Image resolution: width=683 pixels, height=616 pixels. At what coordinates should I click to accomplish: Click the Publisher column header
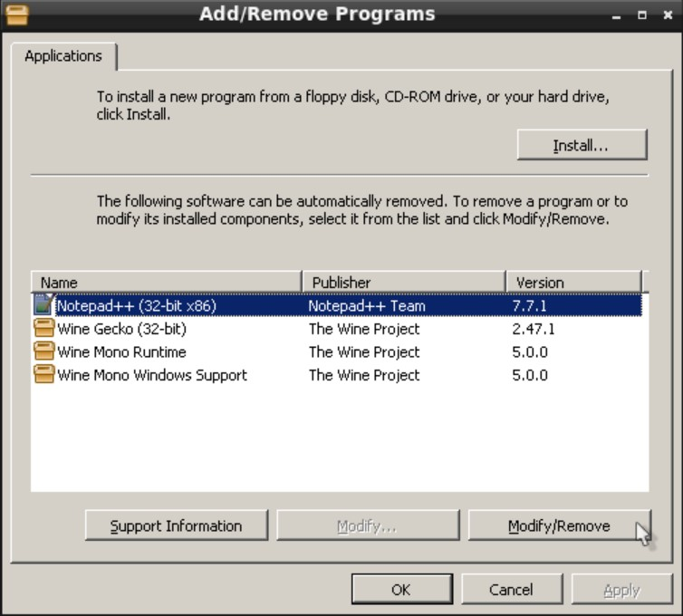[x=403, y=283]
